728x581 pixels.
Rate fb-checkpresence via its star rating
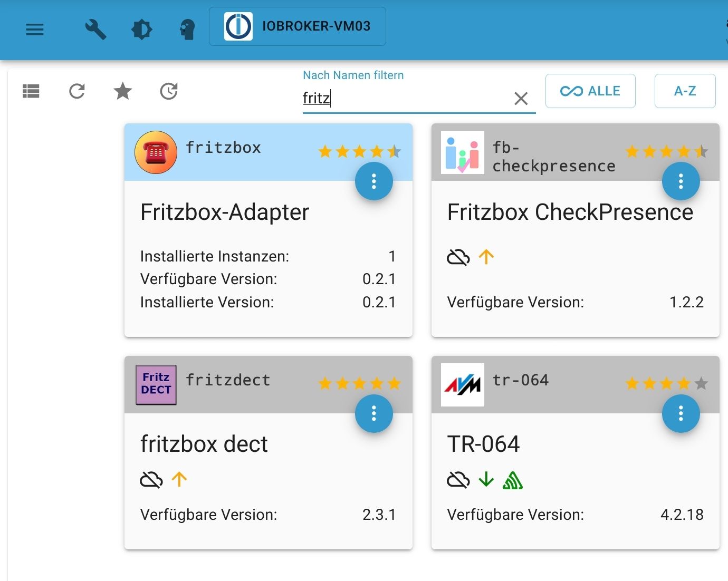[x=666, y=152]
